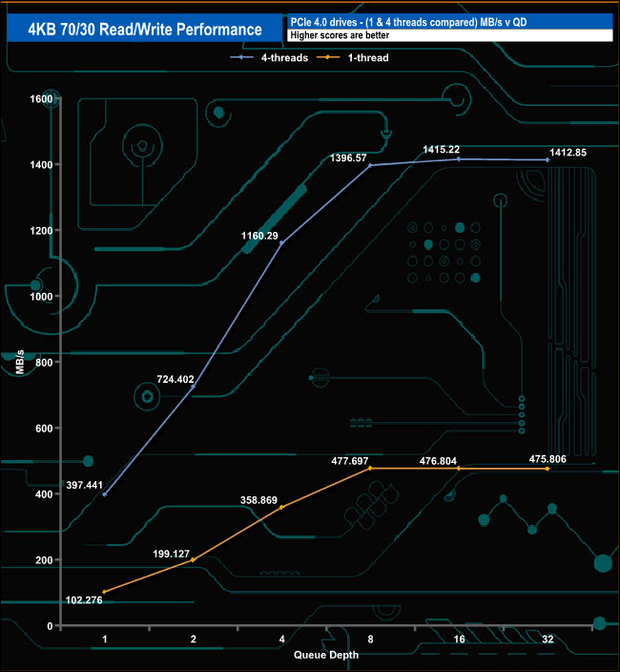The height and width of the screenshot is (672, 620).
Task: Click the 1-thread legend entry
Action: [353, 57]
